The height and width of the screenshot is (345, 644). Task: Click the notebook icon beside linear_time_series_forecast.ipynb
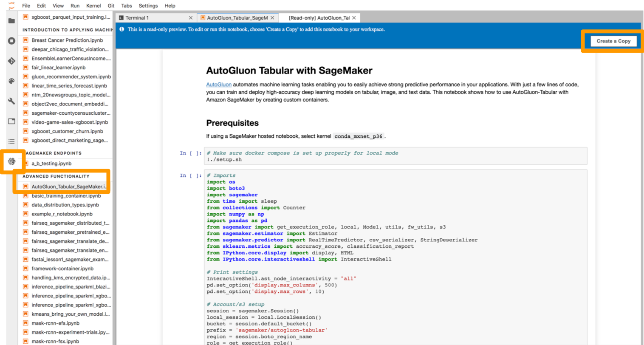tap(25, 85)
